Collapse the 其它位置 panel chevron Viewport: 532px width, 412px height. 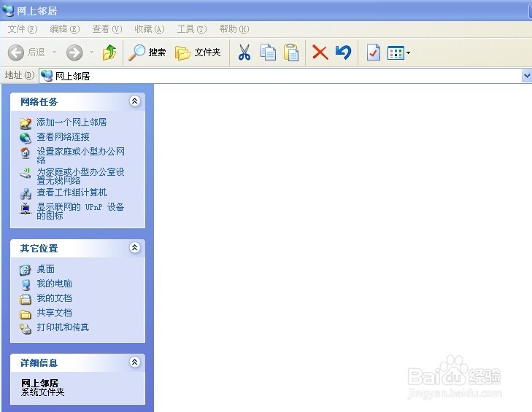(x=135, y=247)
